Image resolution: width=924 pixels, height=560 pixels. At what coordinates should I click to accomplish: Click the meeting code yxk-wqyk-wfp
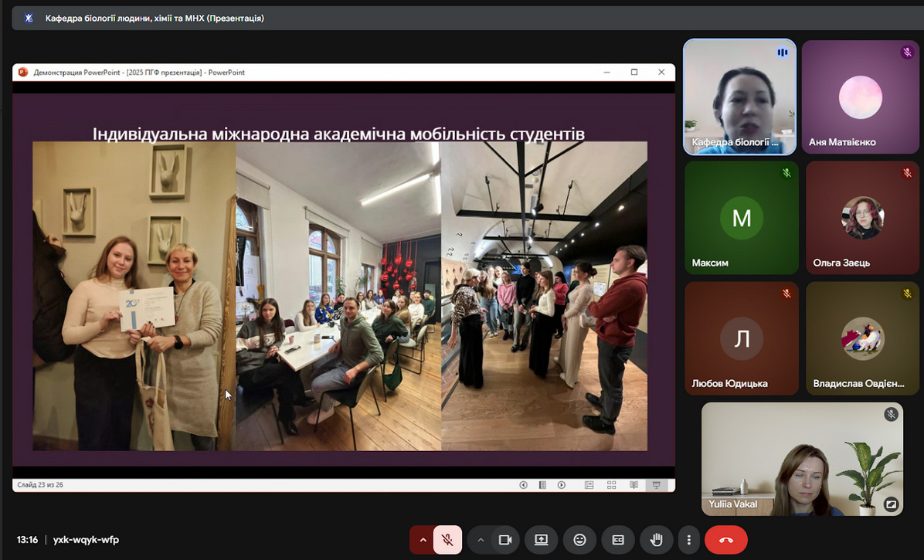[x=86, y=540]
